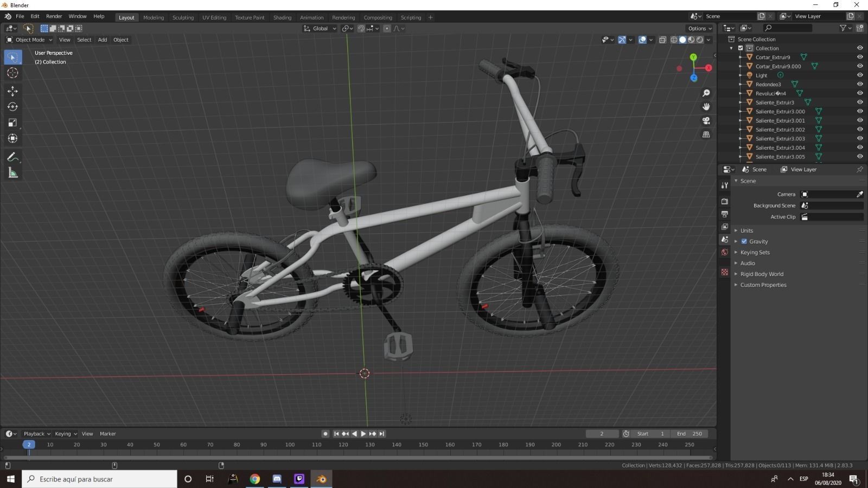
Task: Expand the Audio panel
Action: pos(748,263)
